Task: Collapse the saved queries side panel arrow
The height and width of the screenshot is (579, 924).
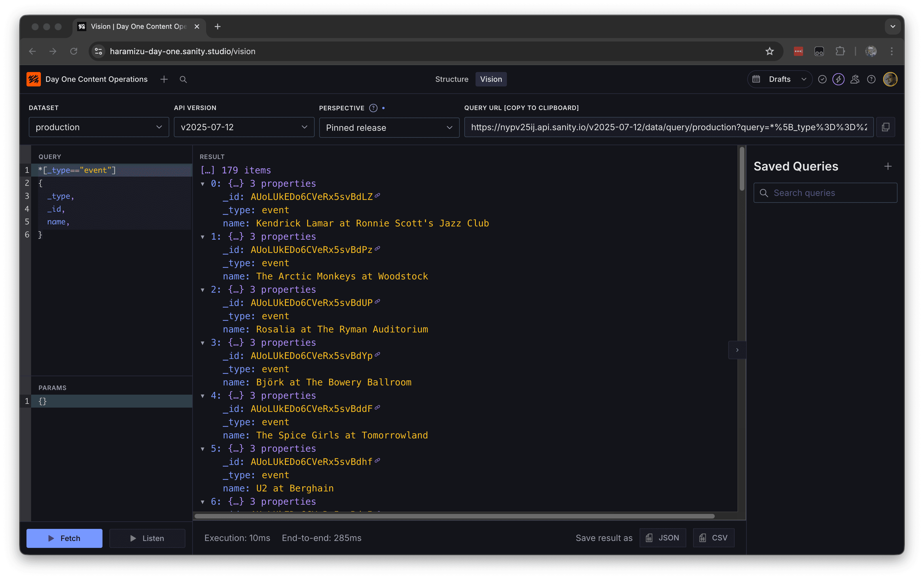Action: click(737, 350)
